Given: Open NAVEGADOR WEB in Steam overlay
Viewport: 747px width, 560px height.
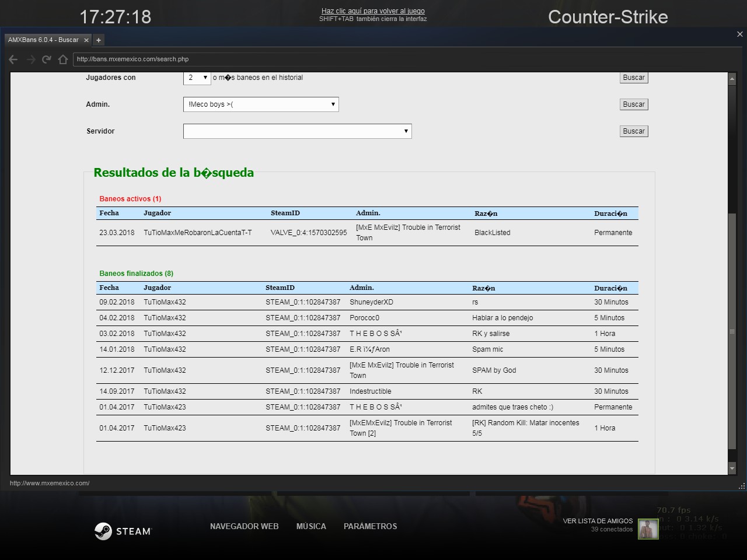Looking at the screenshot, I should pyautogui.click(x=244, y=526).
